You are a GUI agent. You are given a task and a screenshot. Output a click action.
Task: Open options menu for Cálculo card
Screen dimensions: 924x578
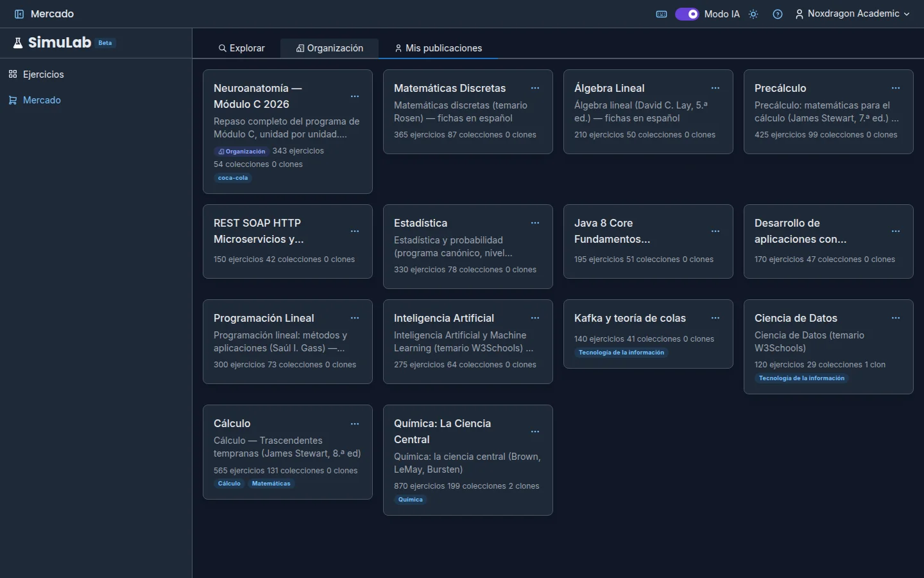click(355, 424)
